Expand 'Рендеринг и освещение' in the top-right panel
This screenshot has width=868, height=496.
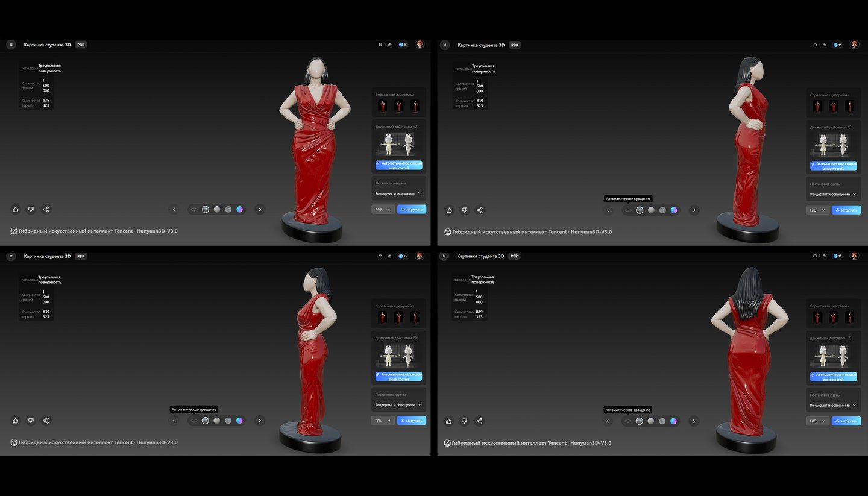click(x=833, y=194)
